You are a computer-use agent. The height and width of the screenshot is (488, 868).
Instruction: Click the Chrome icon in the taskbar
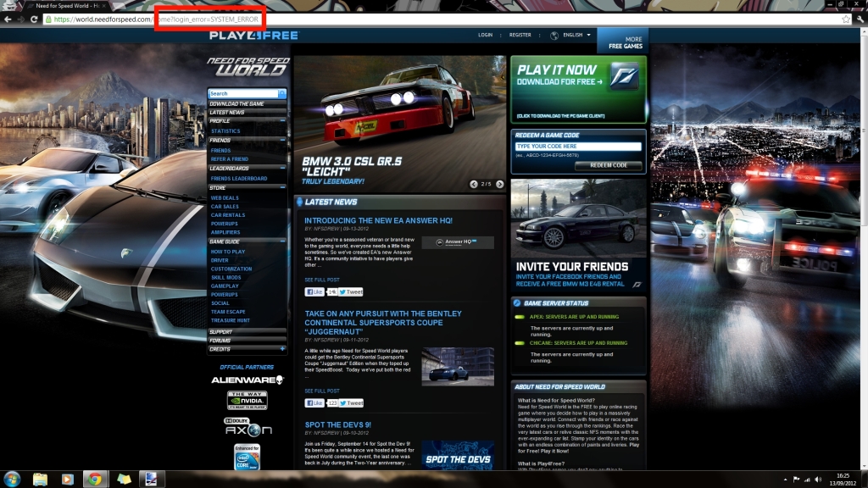point(93,479)
